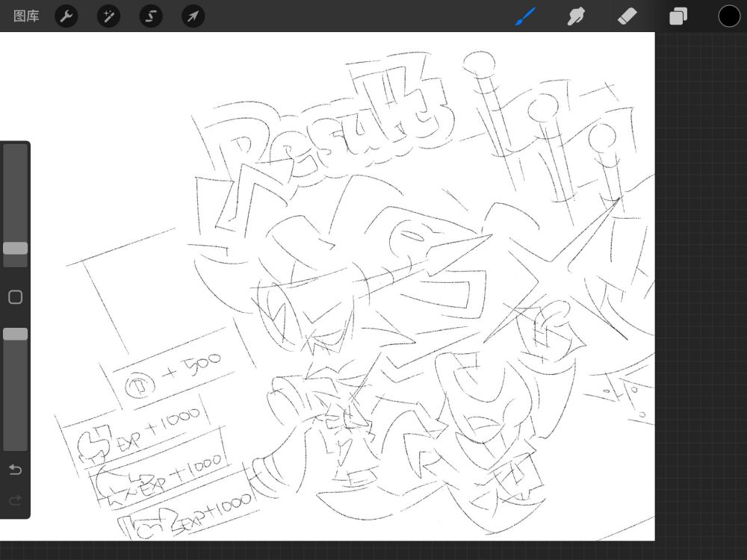Undo the last stroke with sidebar arrow

15,470
